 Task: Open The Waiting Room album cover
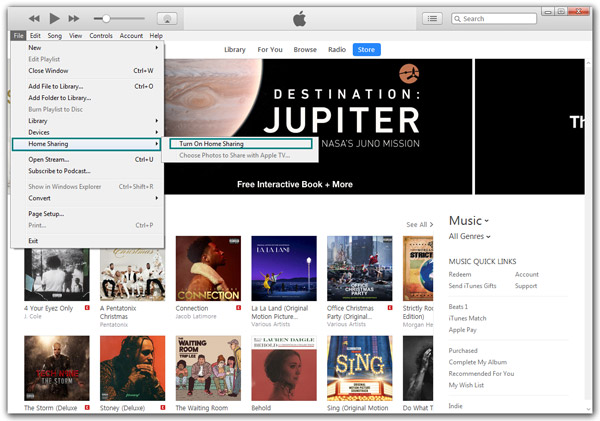pyautogui.click(x=208, y=368)
